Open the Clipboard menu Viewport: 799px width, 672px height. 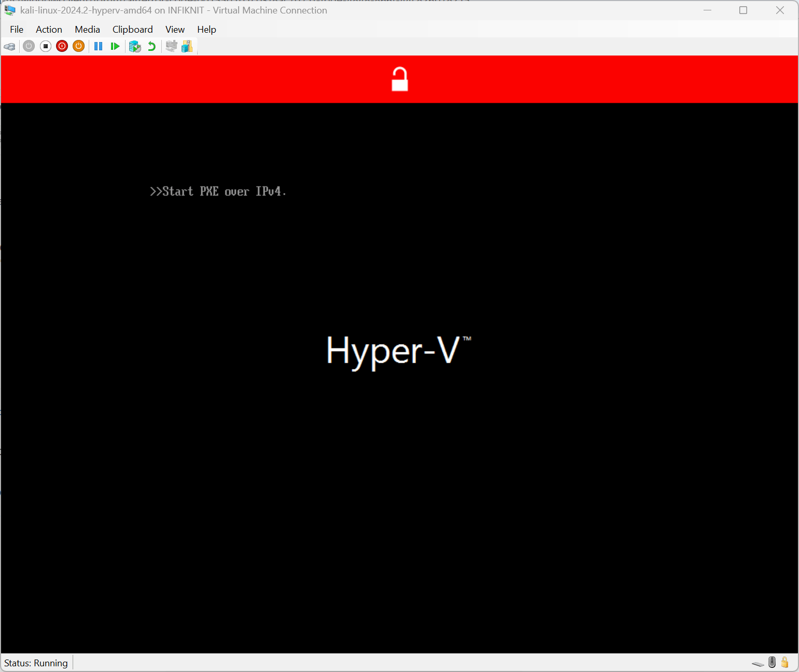click(x=132, y=30)
